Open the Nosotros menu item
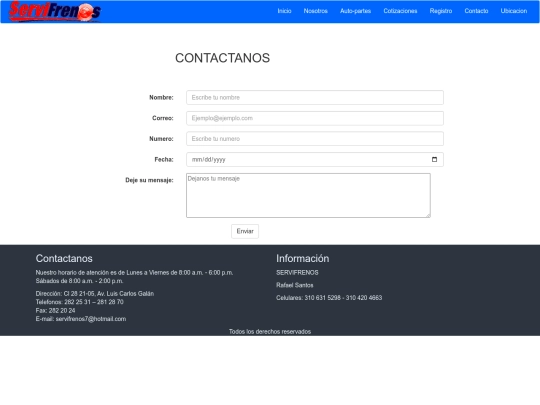 click(315, 11)
